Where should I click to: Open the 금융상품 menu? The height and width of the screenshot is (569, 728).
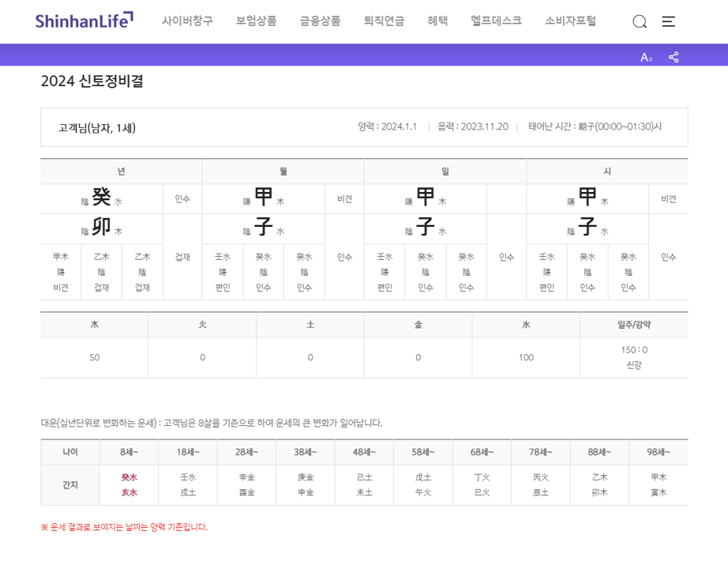319,21
